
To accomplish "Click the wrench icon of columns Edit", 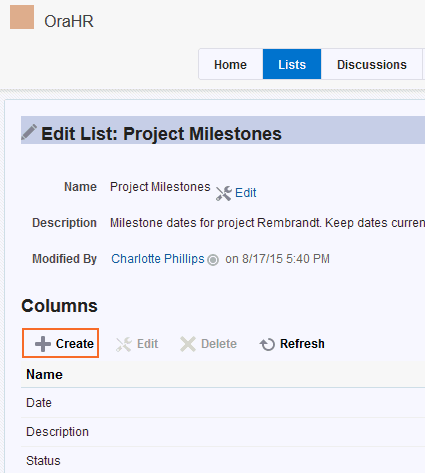I will (x=124, y=344).
